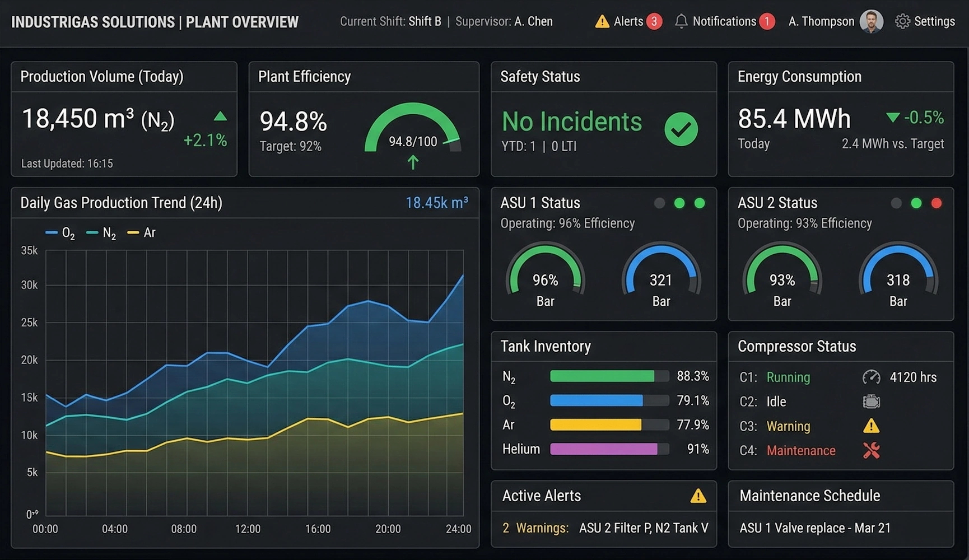The height and width of the screenshot is (560, 969).
Task: Click the Helium inventory progress bar
Action: tap(609, 449)
